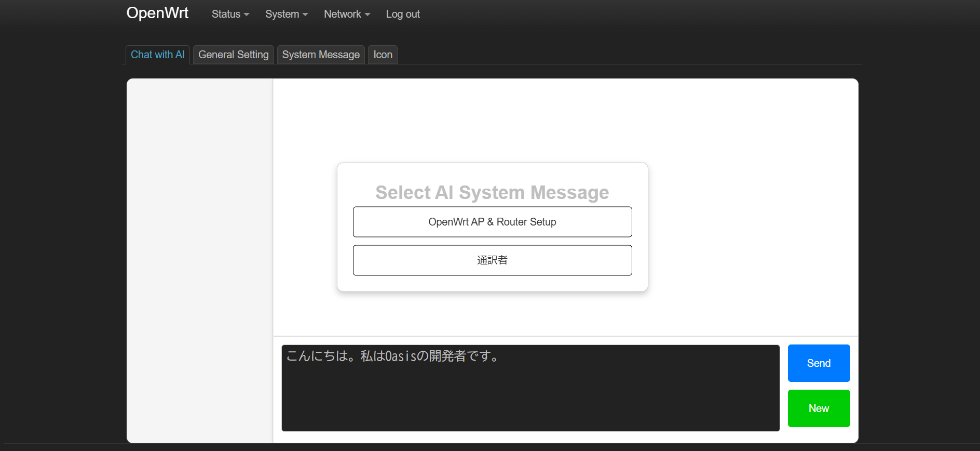Open the OpenWrt home link
Image resolution: width=980 pixels, height=451 pixels.
click(157, 13)
